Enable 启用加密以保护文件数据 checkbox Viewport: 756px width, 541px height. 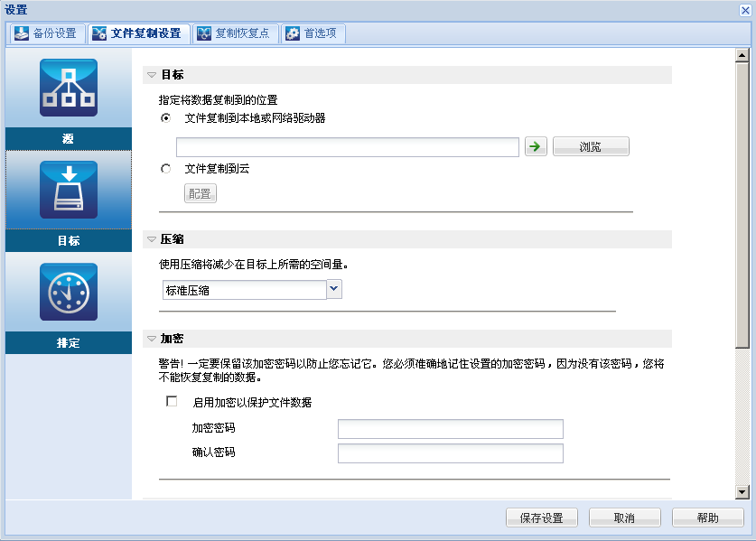[x=172, y=401]
